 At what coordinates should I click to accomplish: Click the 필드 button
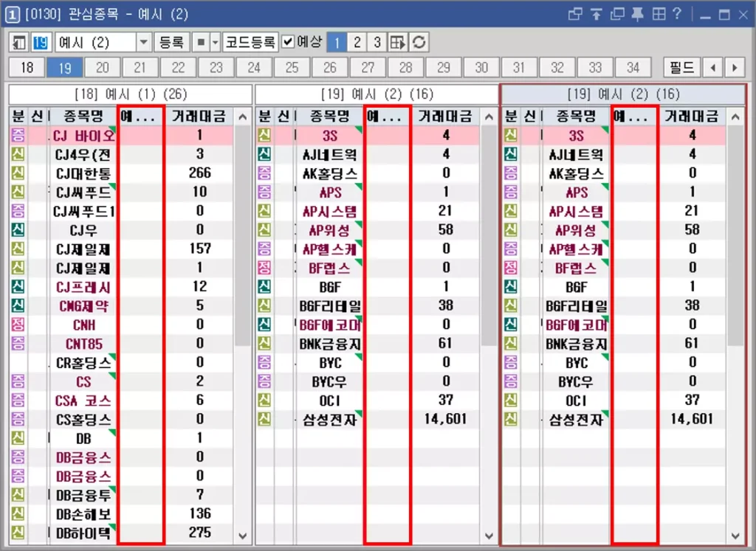coord(681,67)
